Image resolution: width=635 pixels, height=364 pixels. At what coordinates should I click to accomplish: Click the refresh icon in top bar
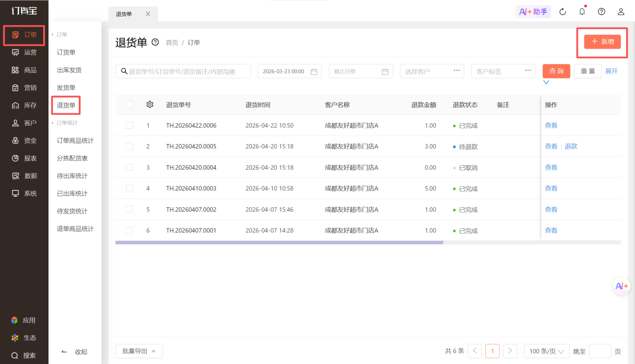click(563, 12)
